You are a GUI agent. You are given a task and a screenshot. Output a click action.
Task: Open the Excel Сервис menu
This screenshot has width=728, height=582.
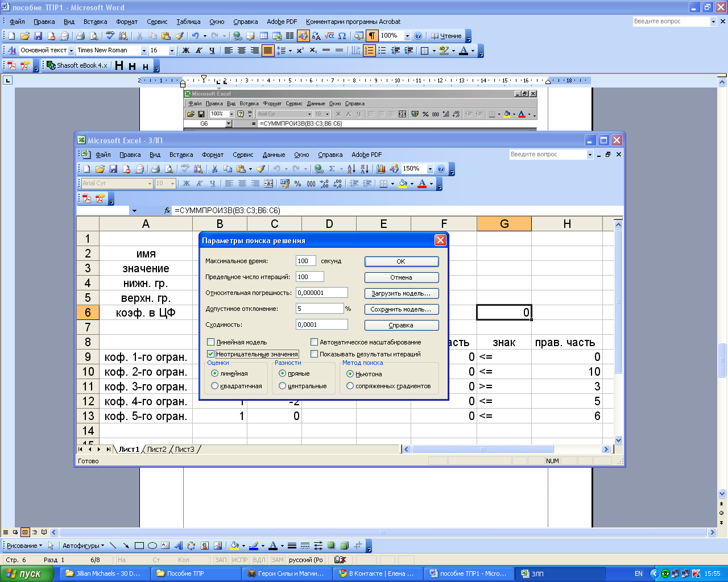[243, 155]
